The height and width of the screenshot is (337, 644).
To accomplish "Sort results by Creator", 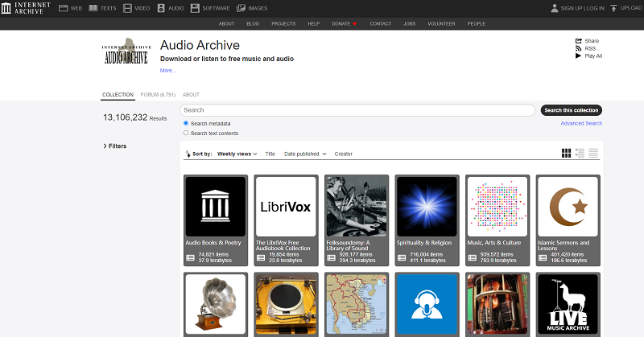I will pyautogui.click(x=344, y=154).
